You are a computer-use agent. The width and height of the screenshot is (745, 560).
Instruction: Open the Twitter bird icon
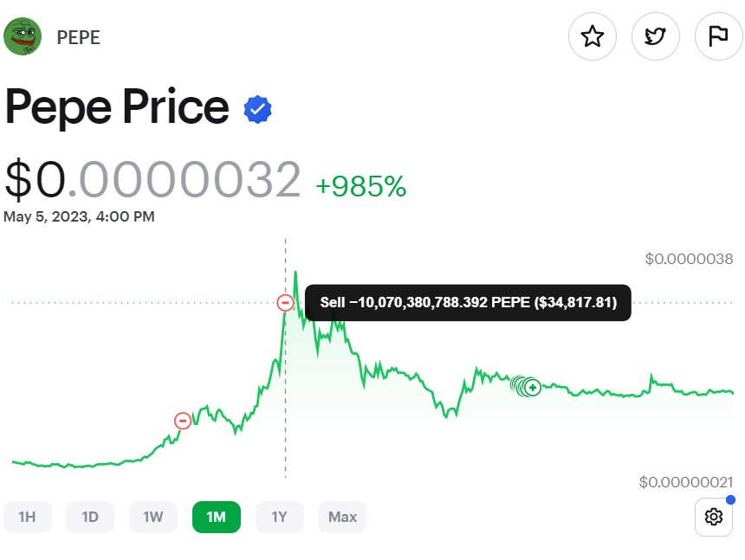(656, 36)
